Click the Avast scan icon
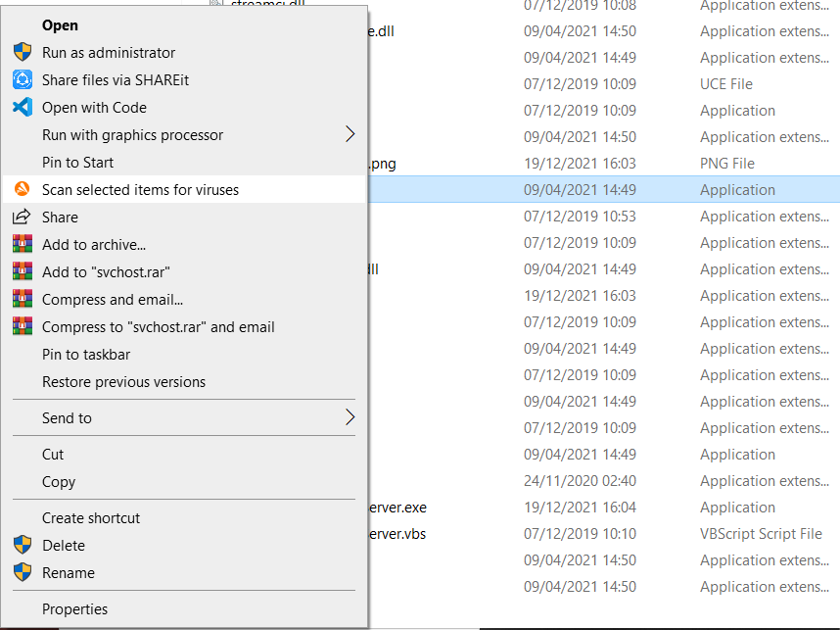 pyautogui.click(x=22, y=190)
